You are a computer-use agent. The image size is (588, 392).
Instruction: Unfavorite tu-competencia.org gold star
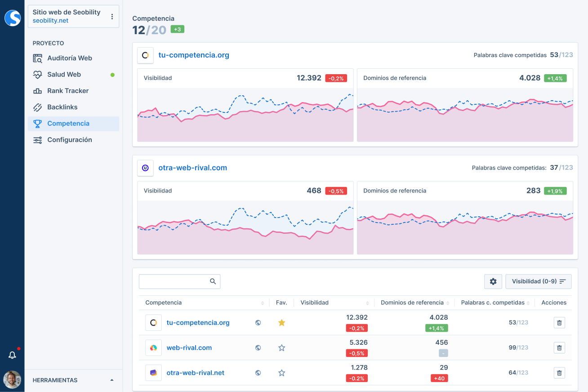click(281, 323)
